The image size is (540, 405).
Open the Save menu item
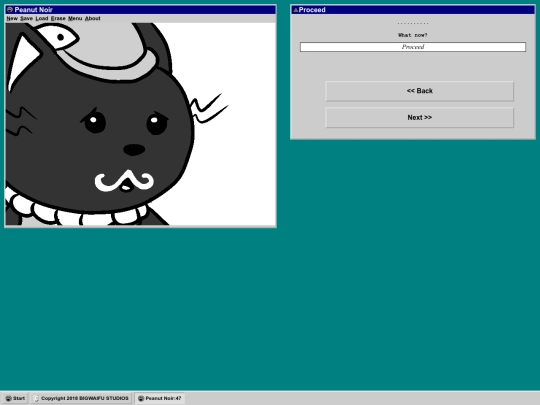[x=27, y=19]
